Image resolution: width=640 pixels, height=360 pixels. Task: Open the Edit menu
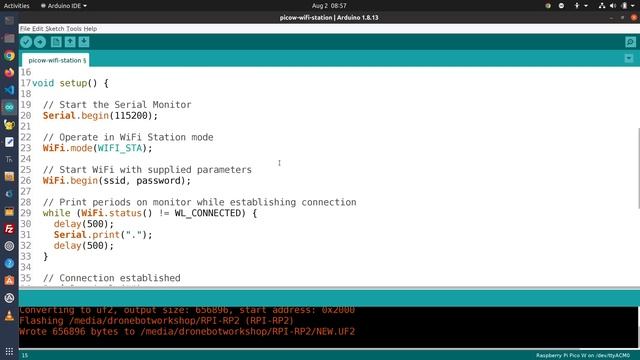pyautogui.click(x=38, y=29)
